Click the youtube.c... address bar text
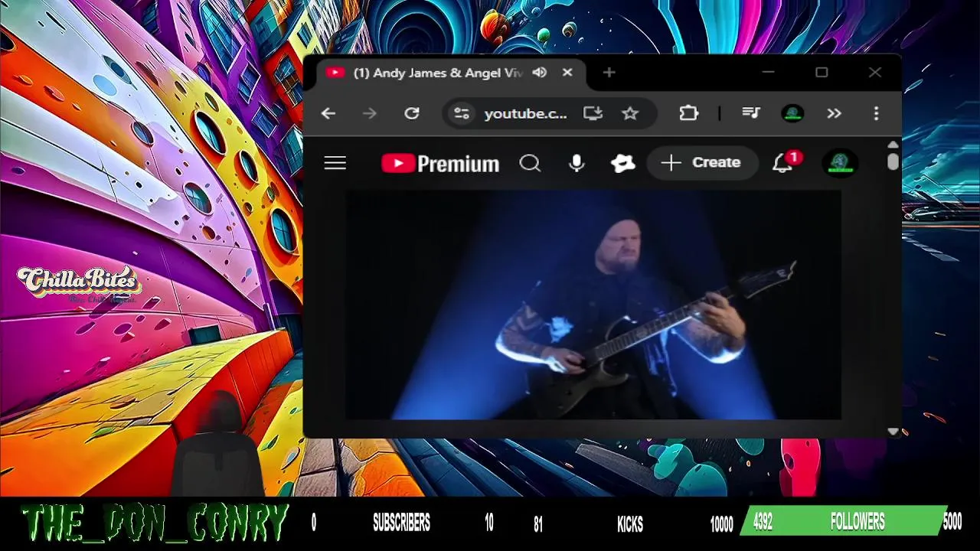980x551 pixels. [526, 113]
